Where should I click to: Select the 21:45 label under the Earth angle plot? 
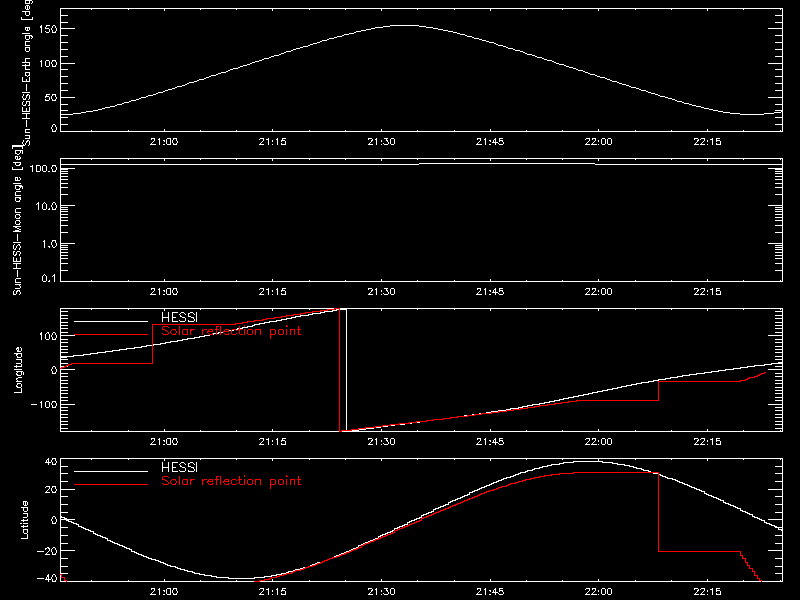(490, 142)
